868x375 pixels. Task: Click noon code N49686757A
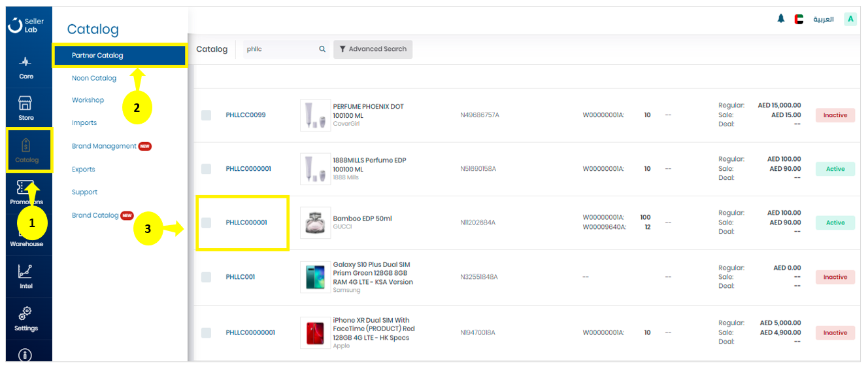[x=480, y=115]
